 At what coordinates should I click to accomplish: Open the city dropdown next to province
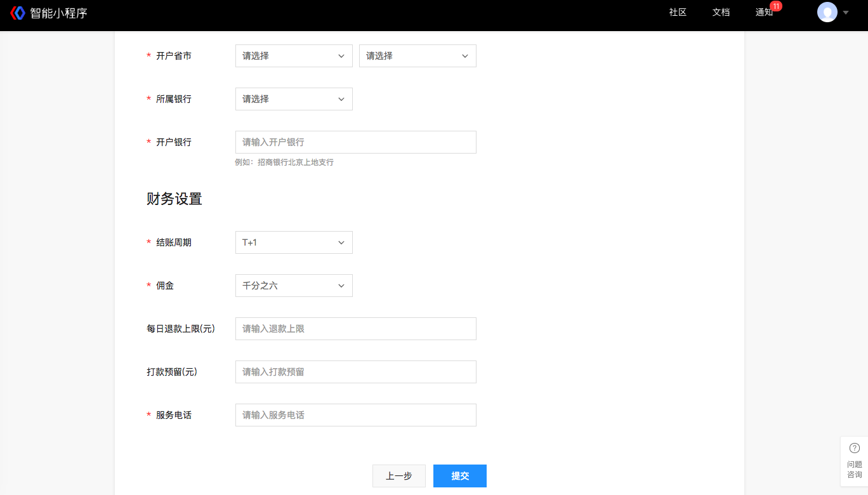point(417,56)
